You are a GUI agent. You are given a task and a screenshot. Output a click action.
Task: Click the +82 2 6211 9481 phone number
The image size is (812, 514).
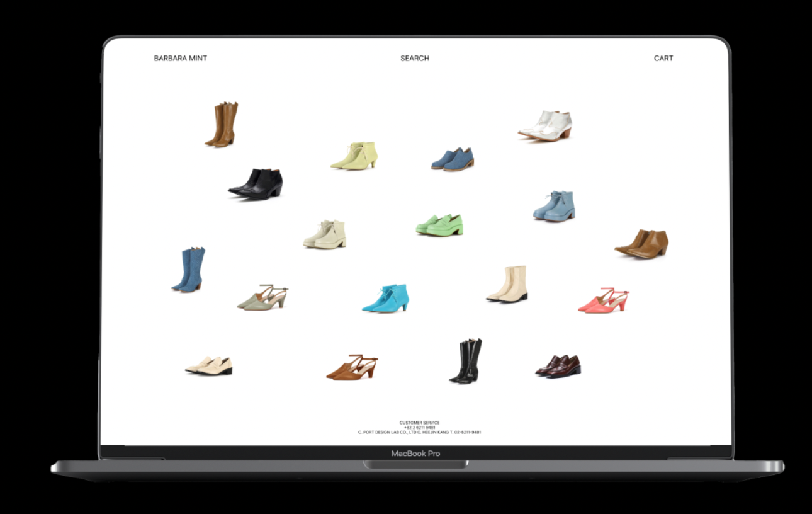pyautogui.click(x=420, y=428)
